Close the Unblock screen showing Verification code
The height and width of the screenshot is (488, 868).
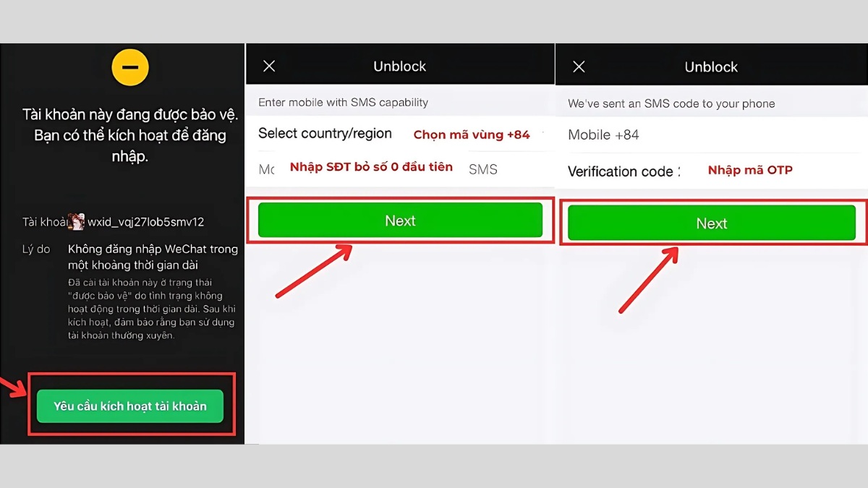579,67
